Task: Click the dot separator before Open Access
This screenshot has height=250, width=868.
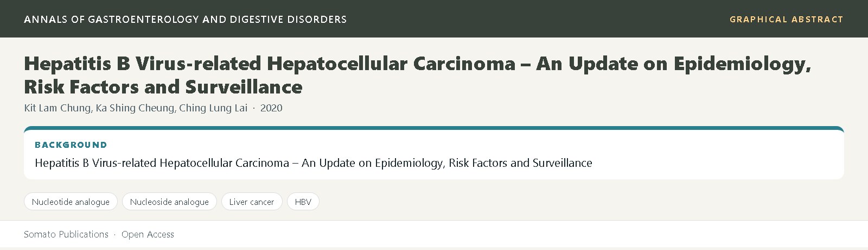Action: (115, 235)
